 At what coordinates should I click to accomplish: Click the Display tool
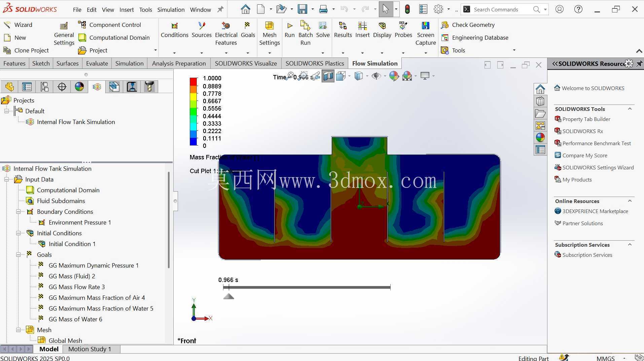pos(382,30)
